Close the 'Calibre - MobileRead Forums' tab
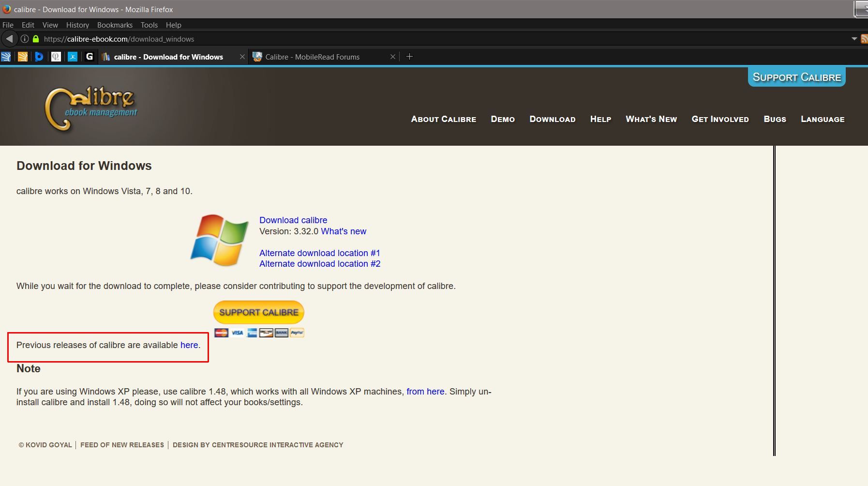Viewport: 868px width, 486px height. pos(393,57)
